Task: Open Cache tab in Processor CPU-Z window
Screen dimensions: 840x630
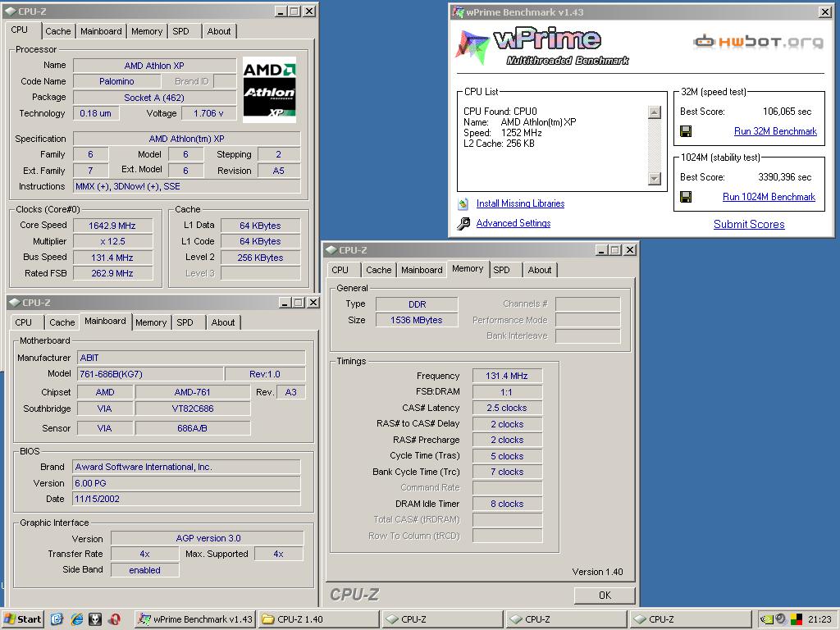Action: tap(58, 31)
